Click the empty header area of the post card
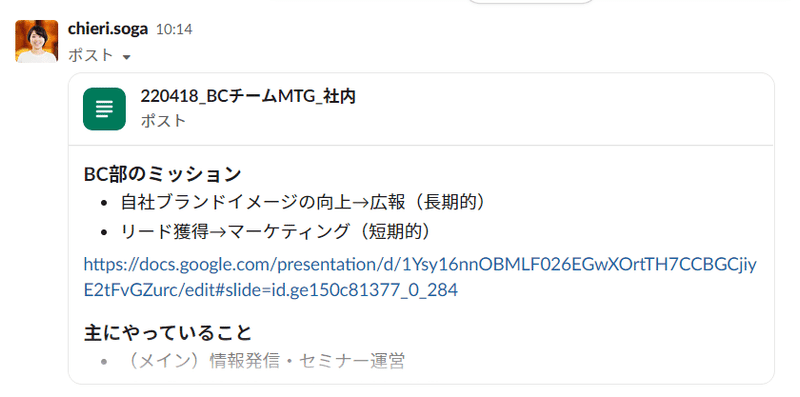 click(x=561, y=109)
